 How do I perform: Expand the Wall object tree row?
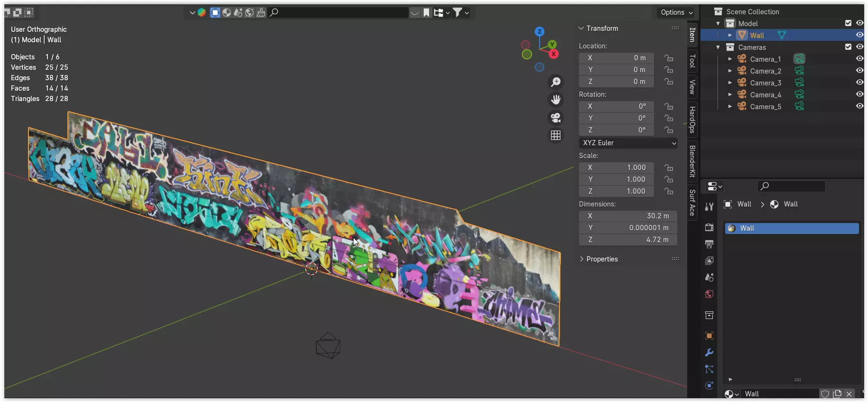pos(730,35)
